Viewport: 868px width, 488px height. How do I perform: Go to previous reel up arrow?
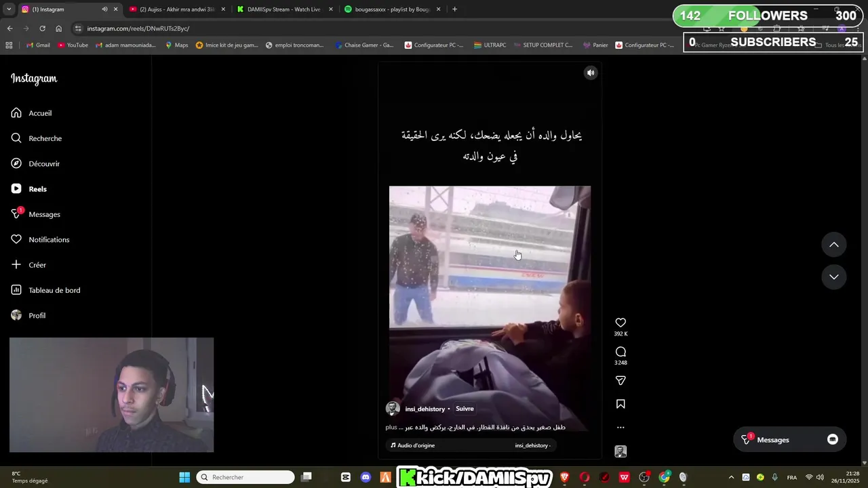(x=834, y=245)
